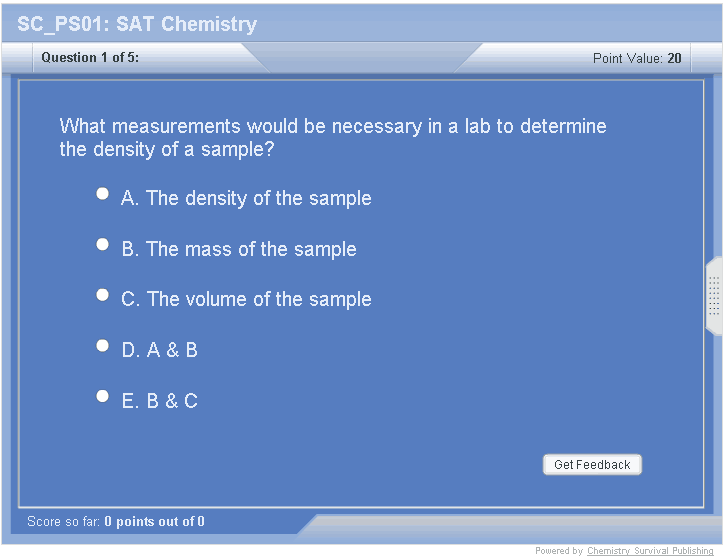Open the Chemistry Survival Publishing link
The width and height of the screenshot is (724, 557).
[x=650, y=551]
